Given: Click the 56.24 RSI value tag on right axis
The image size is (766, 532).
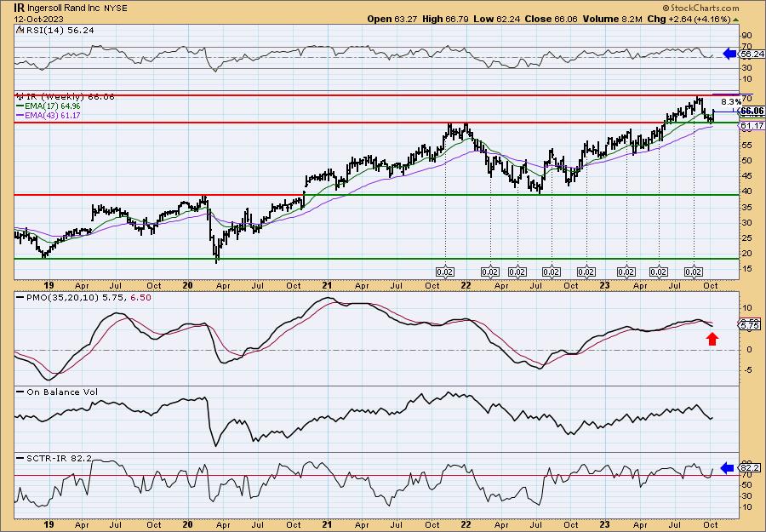Looking at the screenshot, I should [x=752, y=54].
